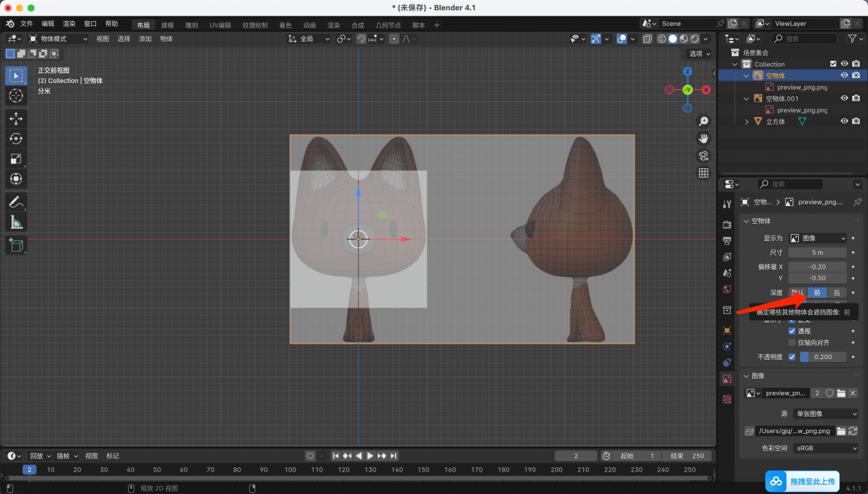
Task: Click the 不透明度 slider
Action: pos(823,357)
